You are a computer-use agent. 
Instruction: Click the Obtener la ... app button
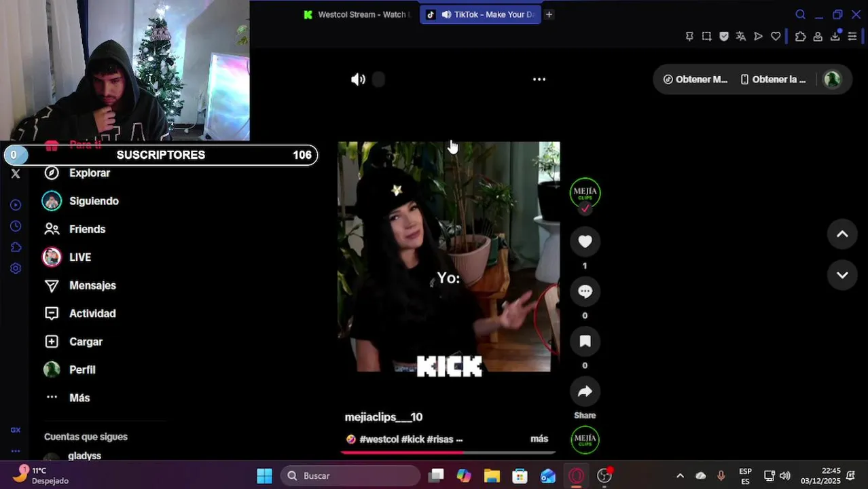(x=773, y=79)
